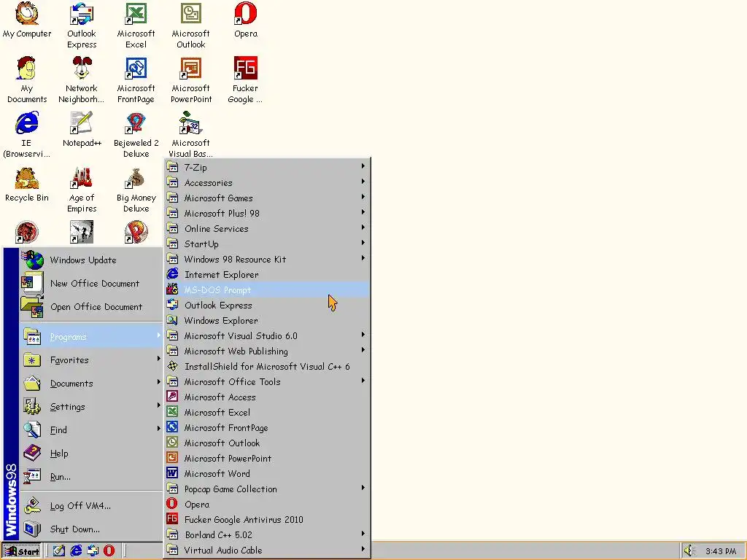747x560 pixels.
Task: Launch Microsoft PowerPoint from Programs menu
Action: tap(267, 458)
